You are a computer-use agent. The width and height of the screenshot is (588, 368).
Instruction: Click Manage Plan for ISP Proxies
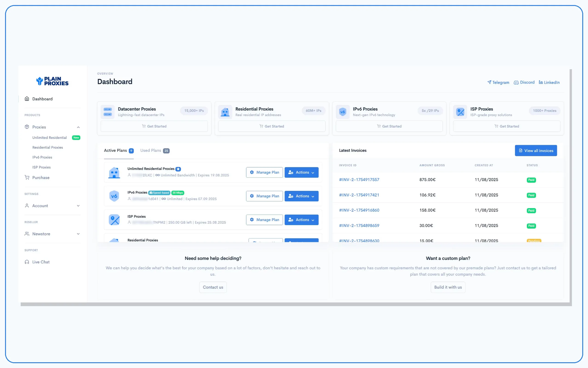(264, 220)
